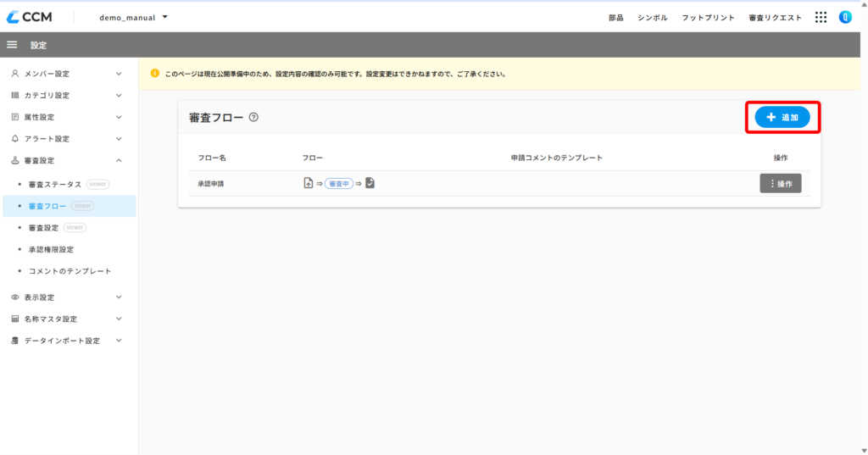
Task: Click the フロー column header
Action: tap(312, 158)
